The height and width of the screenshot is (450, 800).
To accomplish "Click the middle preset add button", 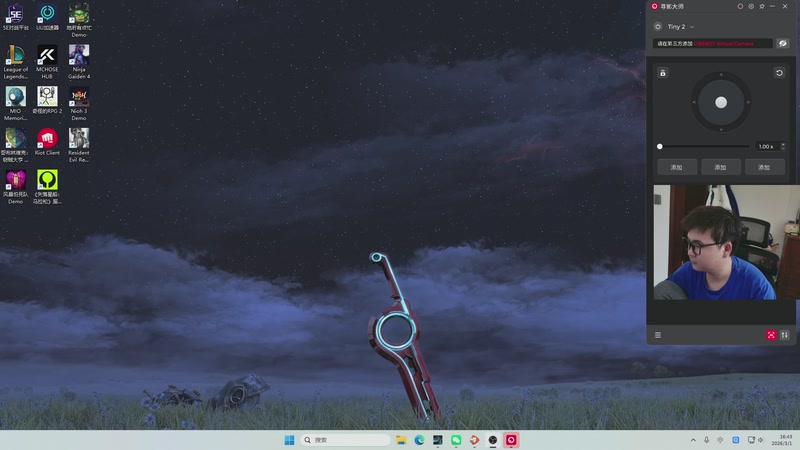I will point(720,167).
